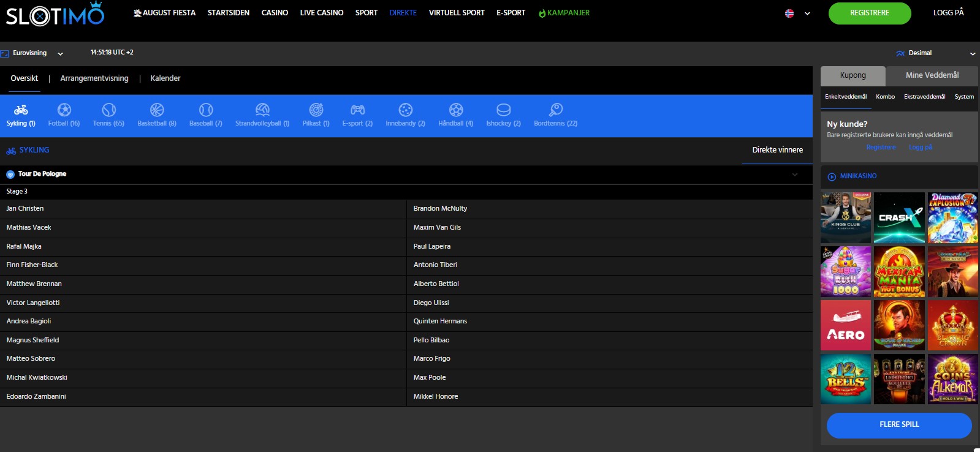Select the Innebandy (2) icon
Screen dimensions: 980x452
405,115
